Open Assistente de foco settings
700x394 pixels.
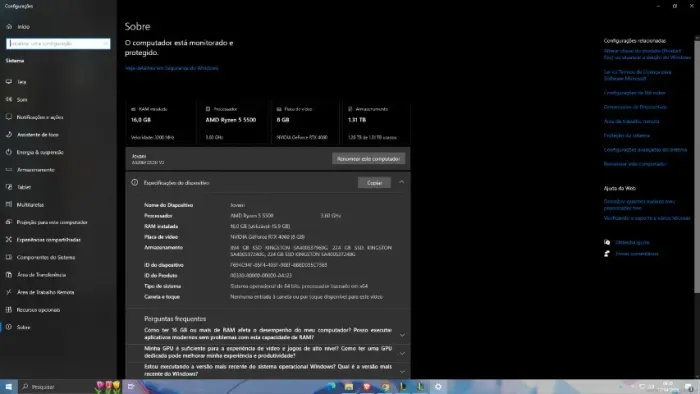pyautogui.click(x=32, y=134)
